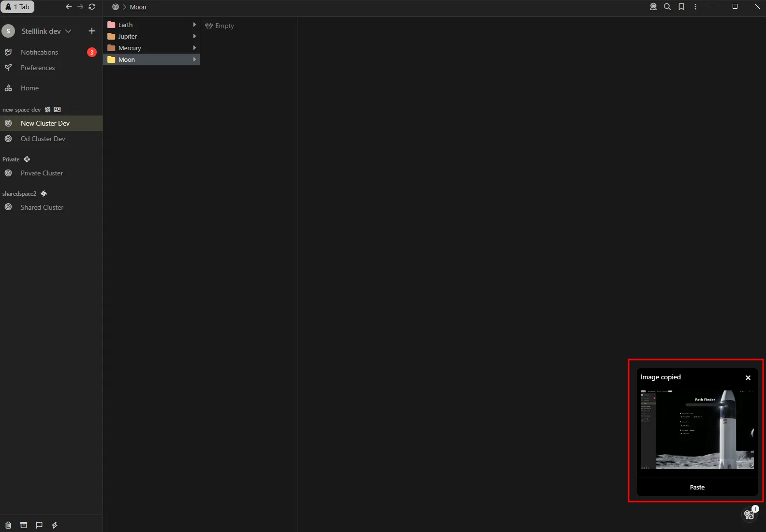
Task: Select Od Cluster Dev cluster
Action: pyautogui.click(x=51, y=139)
